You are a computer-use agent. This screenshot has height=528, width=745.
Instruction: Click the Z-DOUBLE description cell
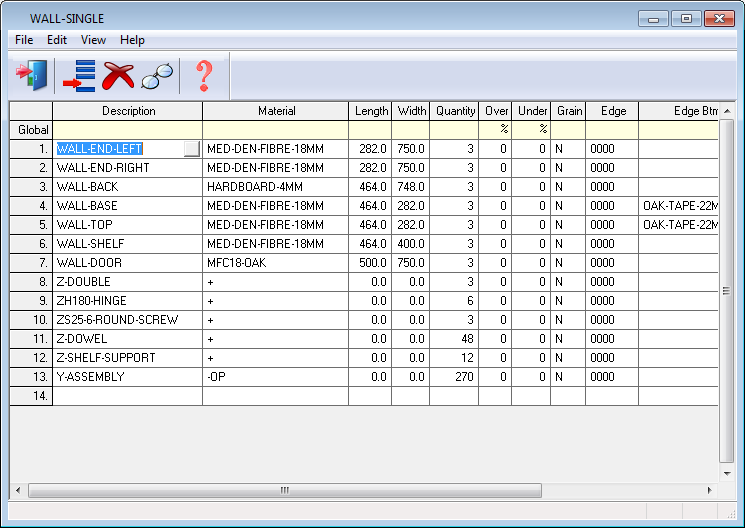click(128, 282)
